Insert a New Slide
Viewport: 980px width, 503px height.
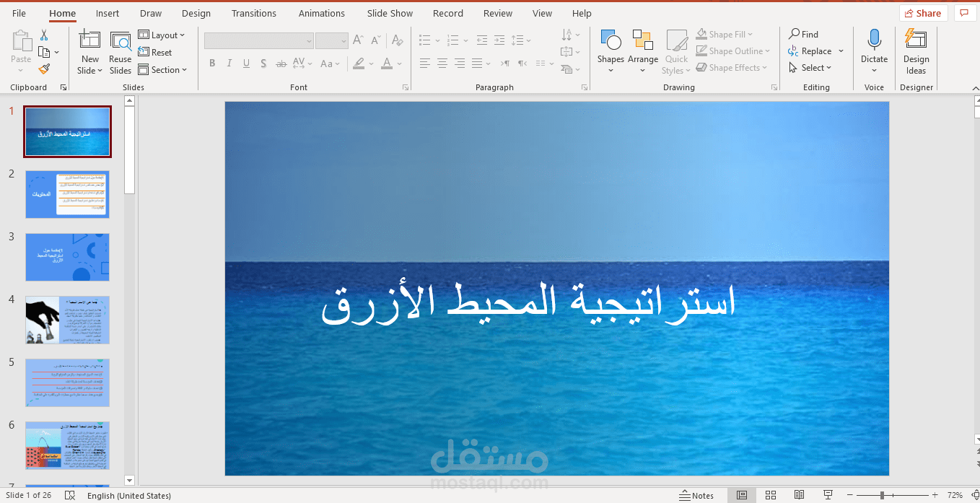pyautogui.click(x=89, y=52)
